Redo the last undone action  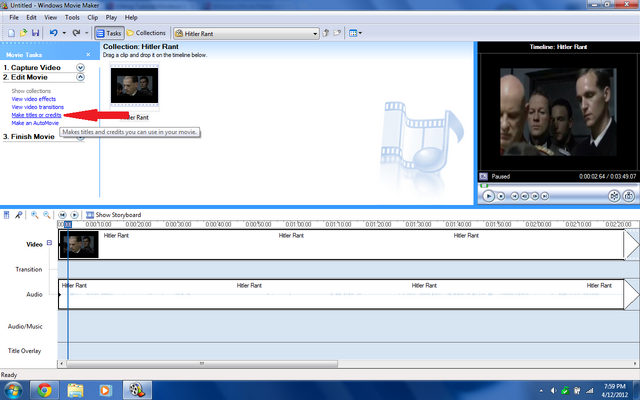click(x=76, y=33)
